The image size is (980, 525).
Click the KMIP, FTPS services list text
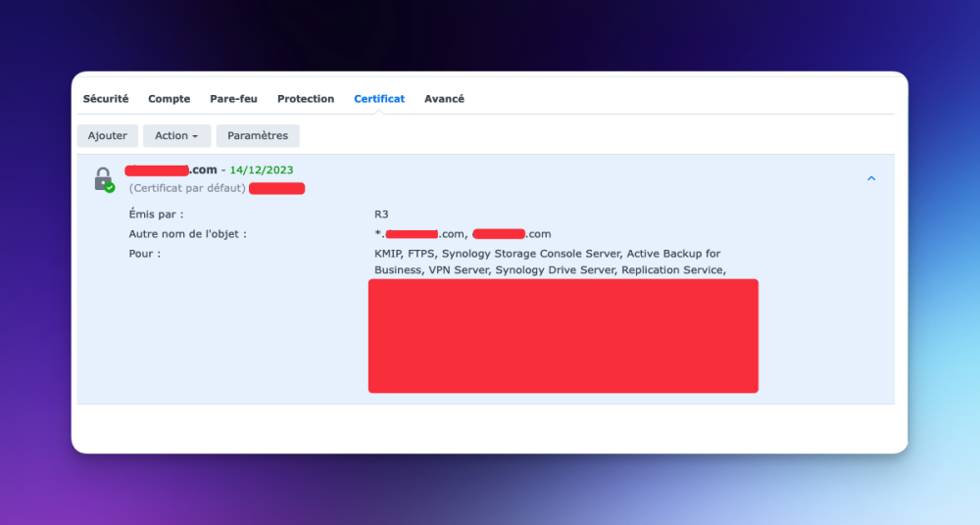[550, 262]
